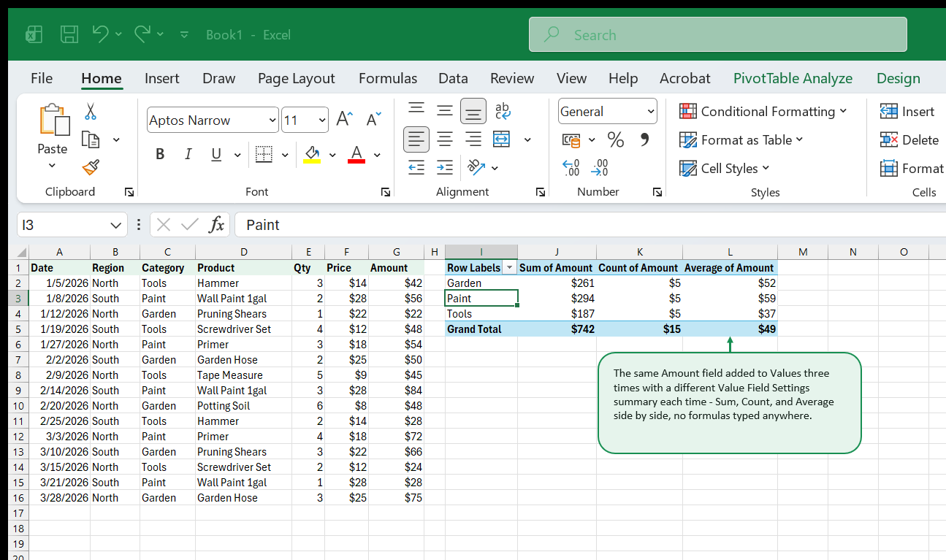The width and height of the screenshot is (946, 560).
Task: Toggle Bottom Align button
Action: tap(473, 111)
